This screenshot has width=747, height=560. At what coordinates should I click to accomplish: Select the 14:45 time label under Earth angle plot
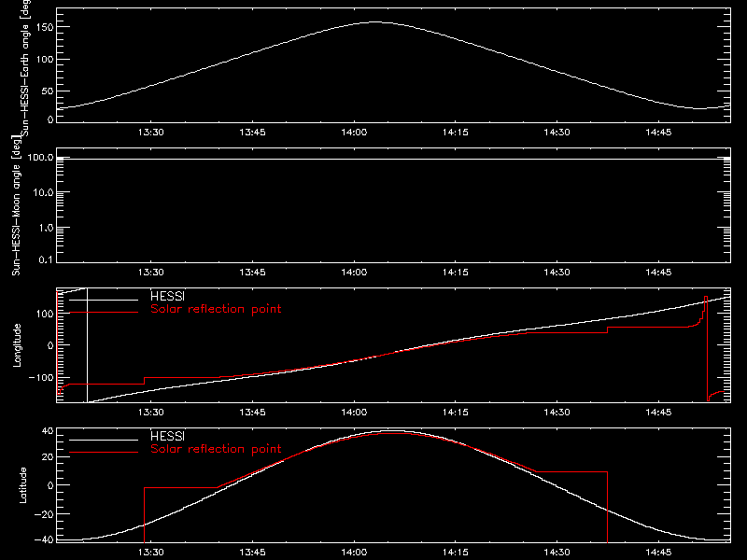658,132
